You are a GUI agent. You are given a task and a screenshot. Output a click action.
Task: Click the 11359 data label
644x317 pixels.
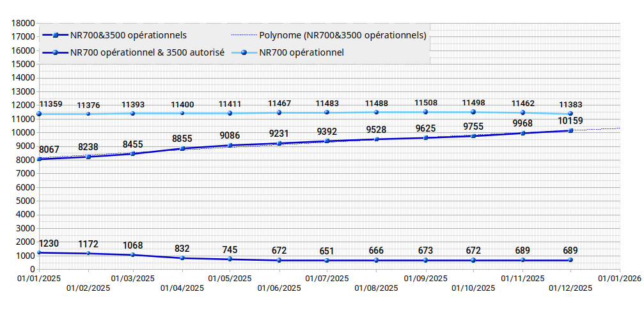pyautogui.click(x=51, y=104)
